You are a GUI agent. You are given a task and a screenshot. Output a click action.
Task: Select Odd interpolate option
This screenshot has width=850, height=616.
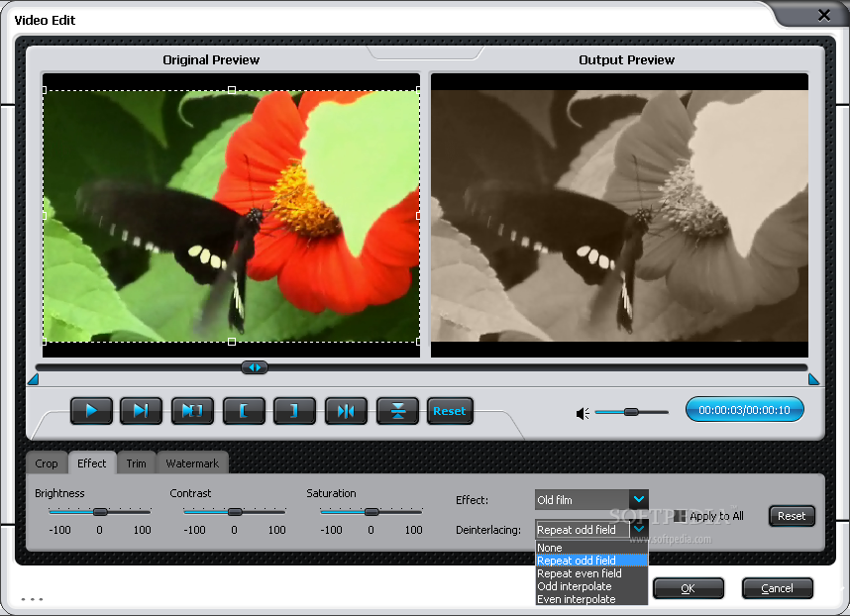(591, 586)
